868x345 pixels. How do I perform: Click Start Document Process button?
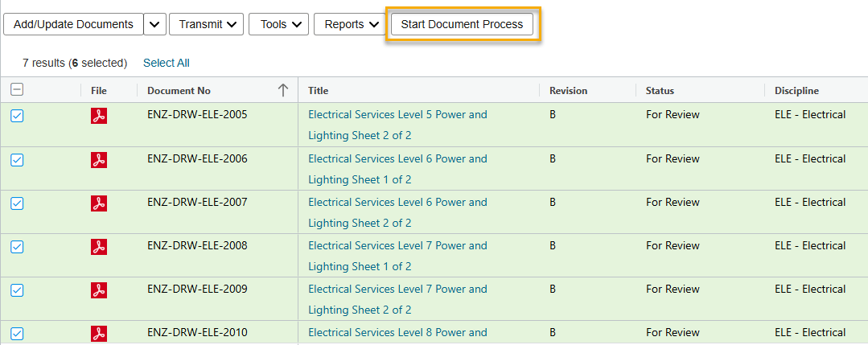pos(462,24)
